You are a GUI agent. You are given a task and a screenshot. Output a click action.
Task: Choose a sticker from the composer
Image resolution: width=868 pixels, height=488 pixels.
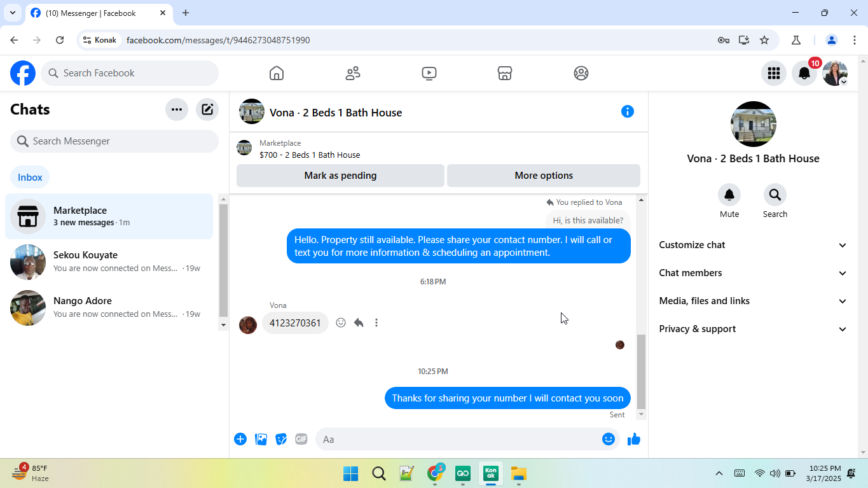[x=281, y=439]
